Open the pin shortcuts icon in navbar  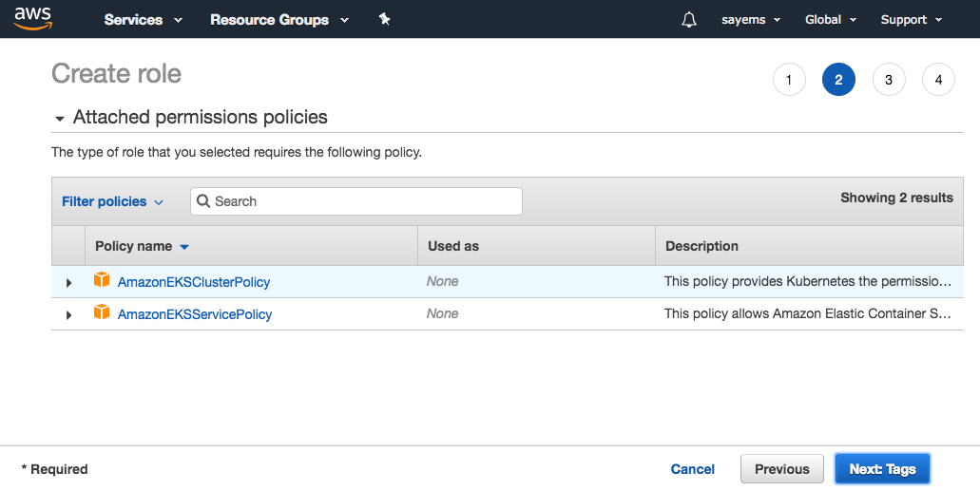pyautogui.click(x=384, y=19)
